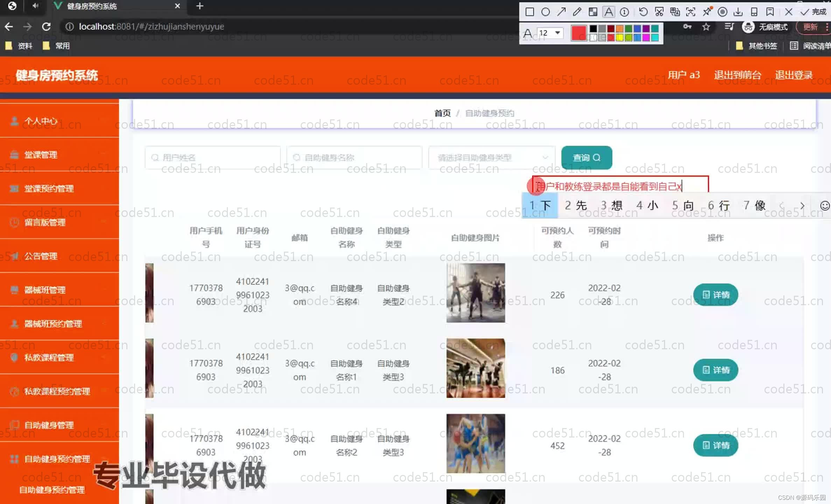Image resolution: width=831 pixels, height=504 pixels.
Task: Open the 请选择自助健身类型 dropdown
Action: click(491, 157)
